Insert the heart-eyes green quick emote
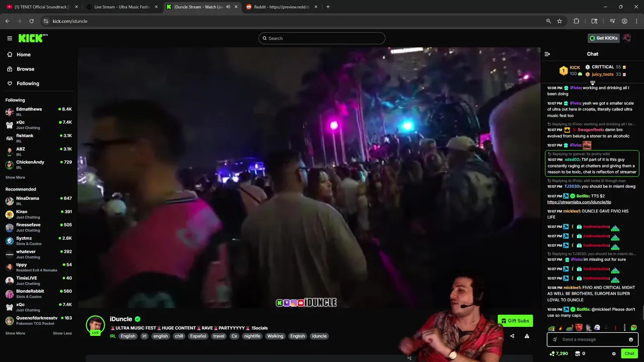The height and width of the screenshot is (362, 644). pos(633,328)
